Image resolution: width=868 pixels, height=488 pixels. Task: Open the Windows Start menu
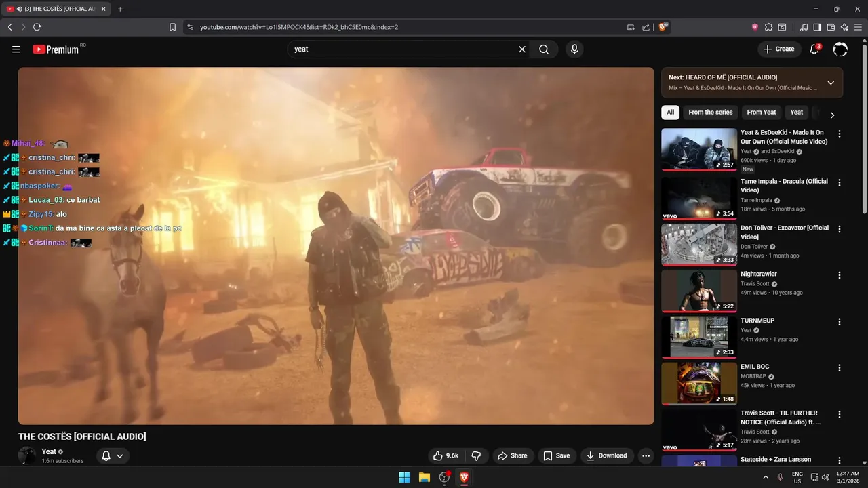tap(404, 477)
